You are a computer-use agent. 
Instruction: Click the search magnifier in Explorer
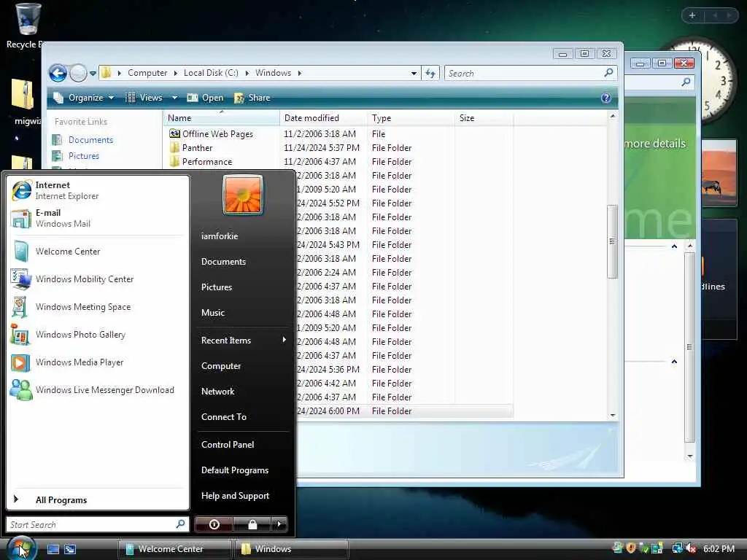608,73
